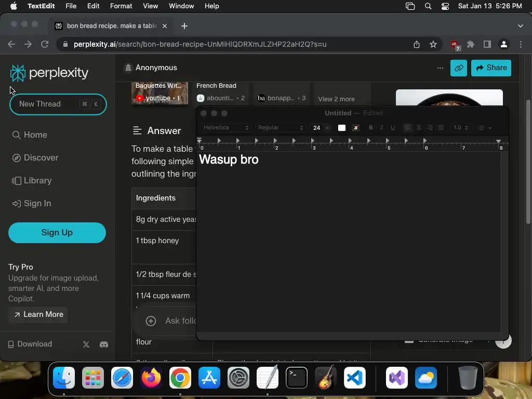Bookmark this page with the star icon

pos(433,44)
